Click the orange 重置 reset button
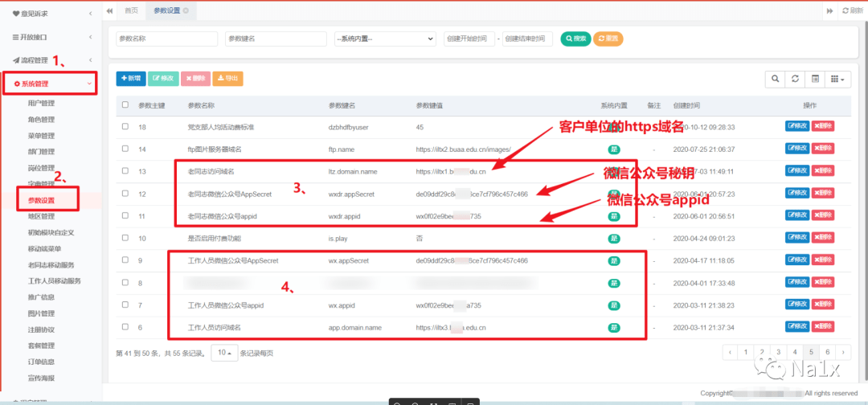Screen dimensions: 868x405 [x=608, y=39]
